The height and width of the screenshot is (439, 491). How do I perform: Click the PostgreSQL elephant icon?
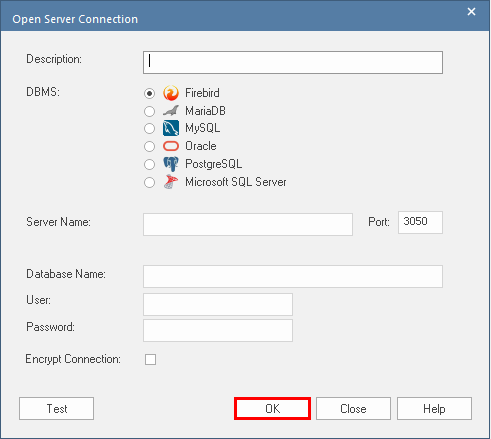tap(171, 164)
